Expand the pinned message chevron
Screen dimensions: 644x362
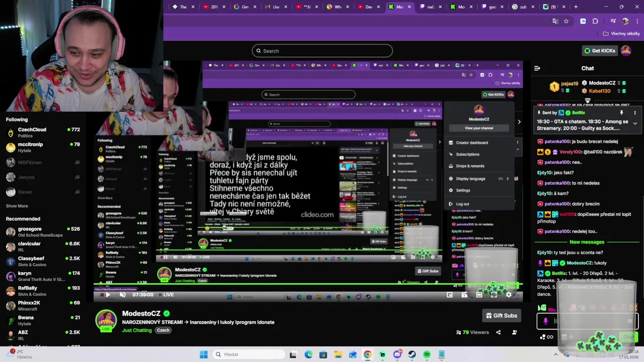pyautogui.click(x=635, y=123)
